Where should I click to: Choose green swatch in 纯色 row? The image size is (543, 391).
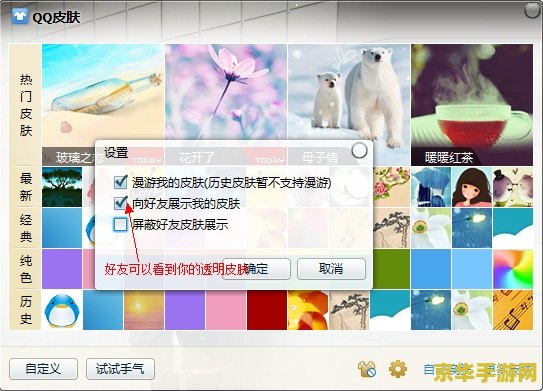pyautogui.click(x=391, y=269)
